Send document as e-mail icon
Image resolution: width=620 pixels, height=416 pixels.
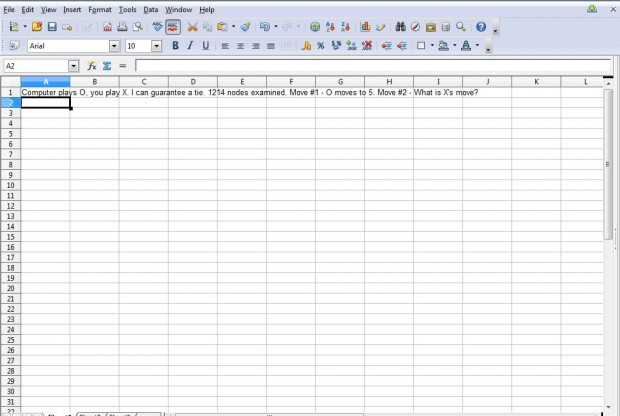(x=67, y=27)
